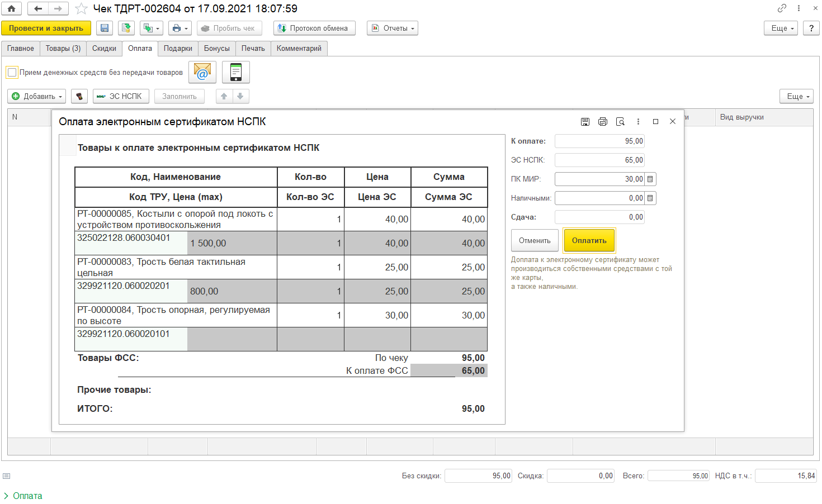Print the dialog using the printer icon
This screenshot has width=822, height=504.
pos(602,121)
